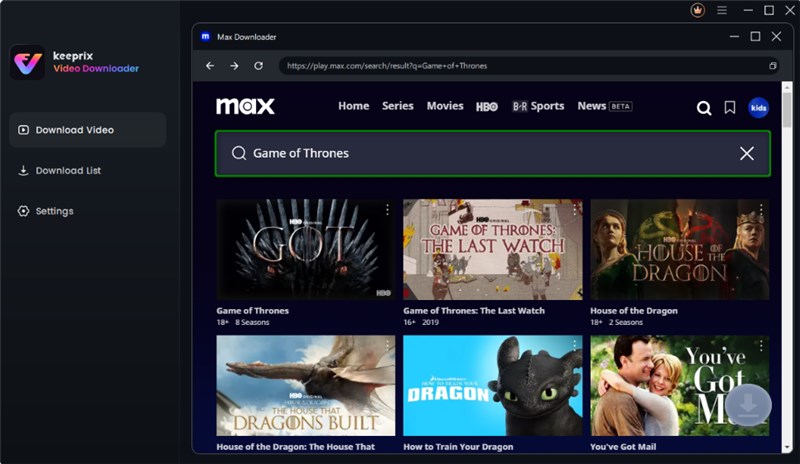Open the Movies tab on Max

(x=445, y=106)
